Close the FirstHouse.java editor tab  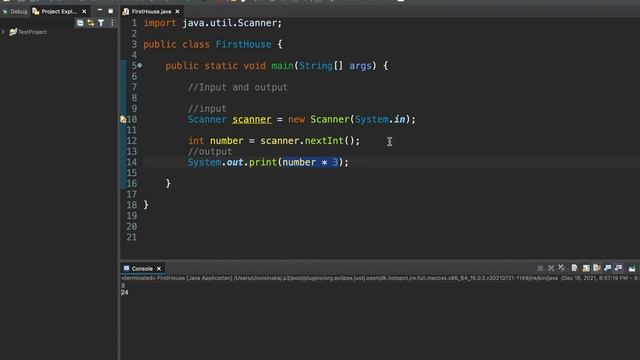(177, 11)
